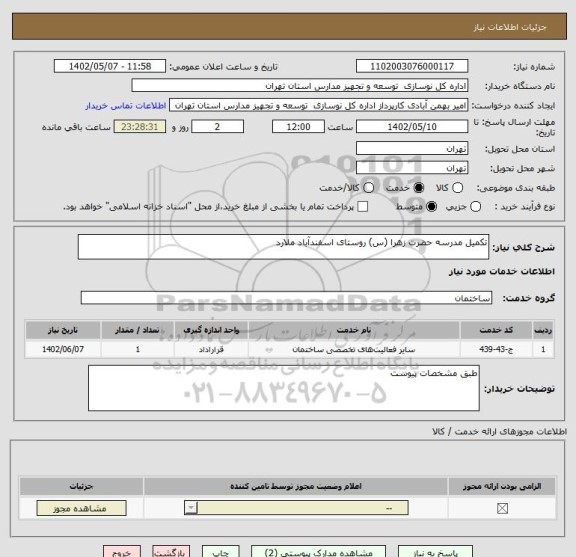Image resolution: width=576 pixels, height=557 pixels.
Task: Click the استان محل تحویل field تهران
Action: [412, 148]
